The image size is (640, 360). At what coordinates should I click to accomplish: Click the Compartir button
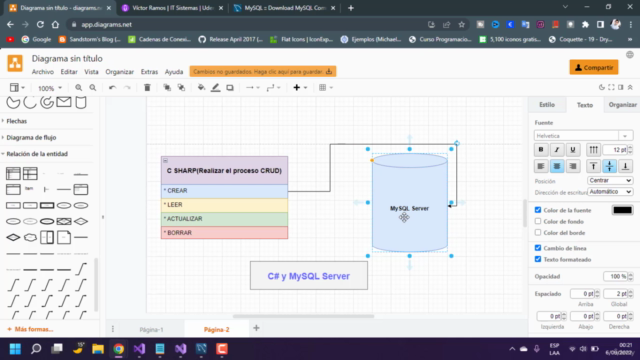[x=594, y=68]
